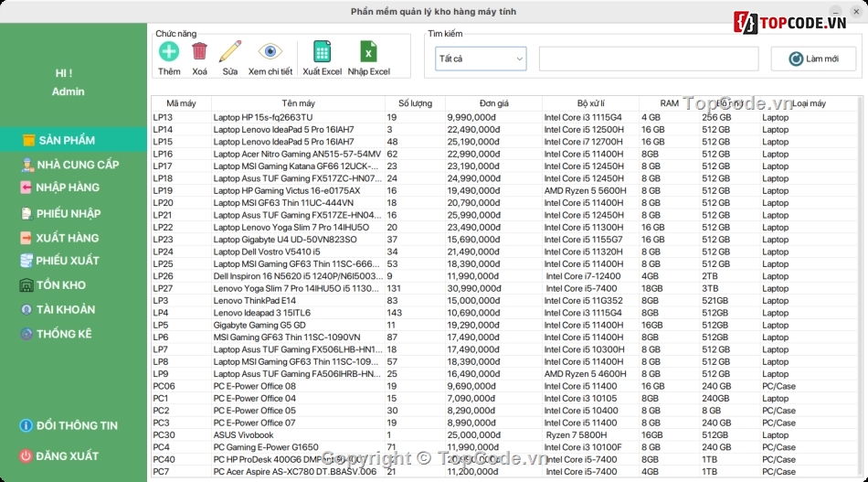Image resolution: width=868 pixels, height=482 pixels.
Task: Click the LP22 Lenovo Yoga Slim row
Action: point(504,227)
